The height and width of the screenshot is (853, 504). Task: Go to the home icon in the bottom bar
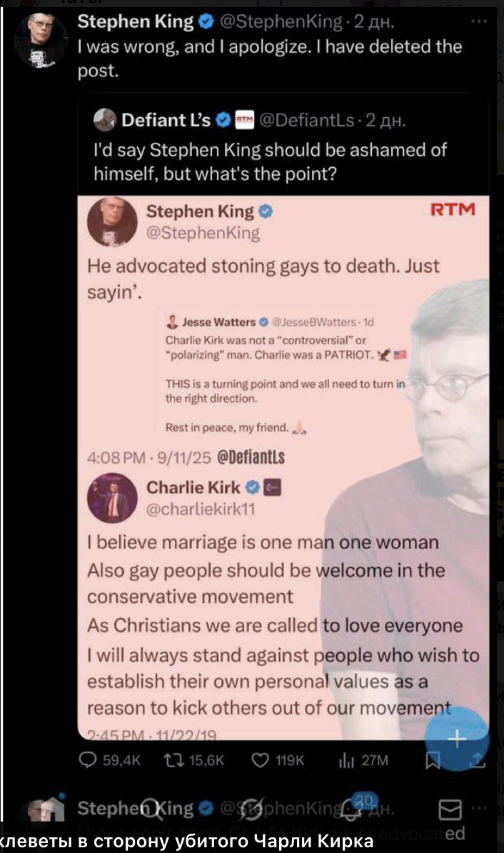tap(50, 809)
